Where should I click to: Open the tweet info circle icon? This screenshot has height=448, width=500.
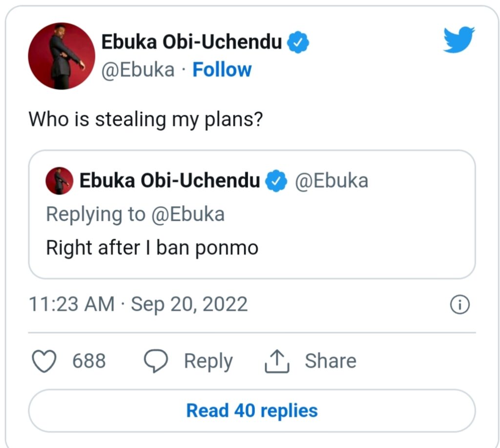(459, 304)
